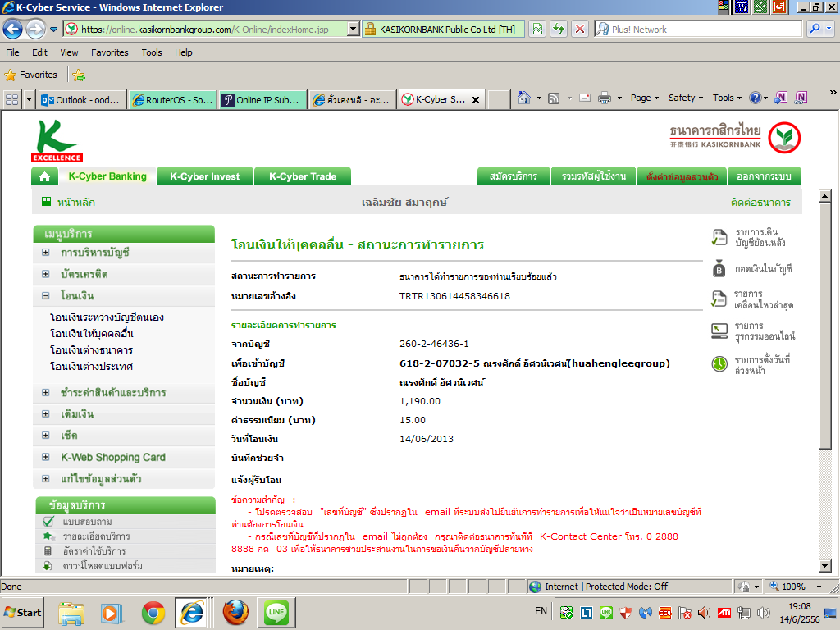
Task: Click the search magnifier button
Action: 815,29
